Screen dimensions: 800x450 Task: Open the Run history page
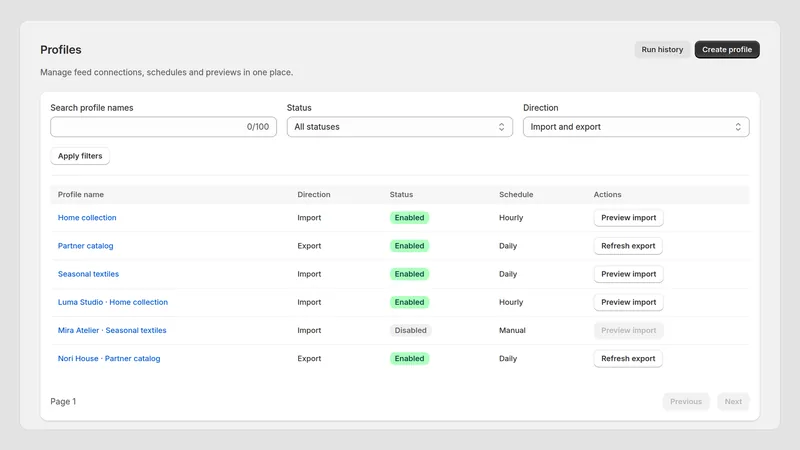(662, 49)
